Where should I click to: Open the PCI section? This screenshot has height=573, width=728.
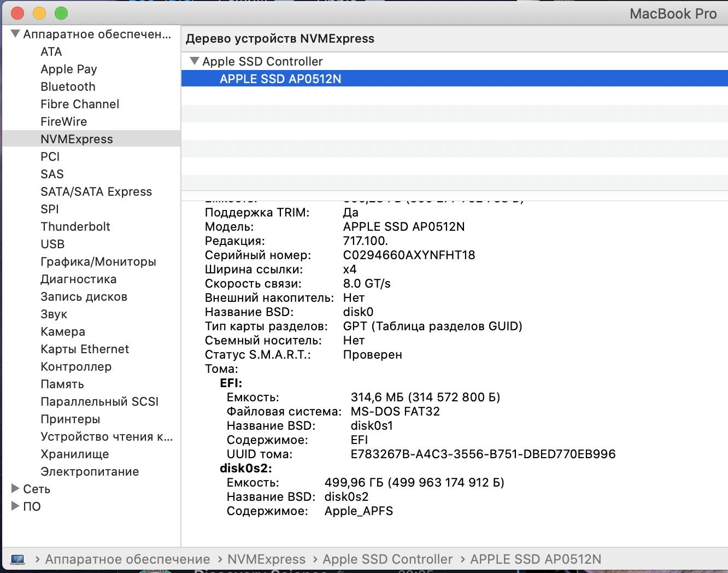coord(50,156)
